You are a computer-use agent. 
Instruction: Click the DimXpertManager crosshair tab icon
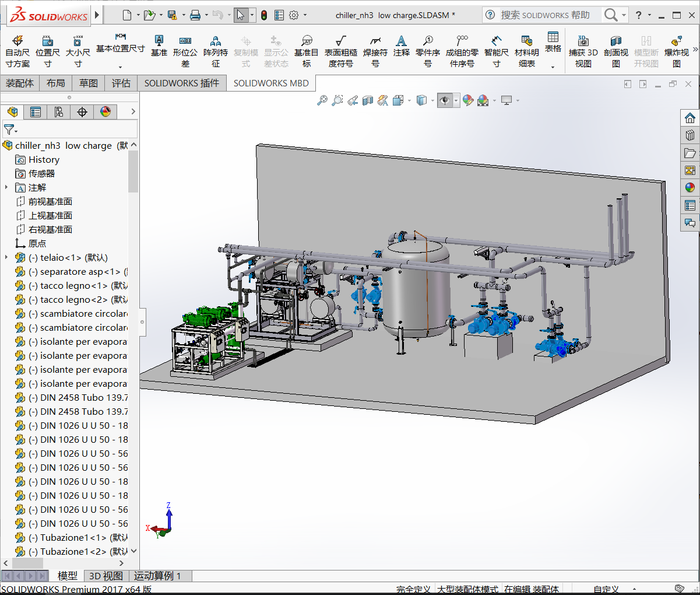(82, 112)
